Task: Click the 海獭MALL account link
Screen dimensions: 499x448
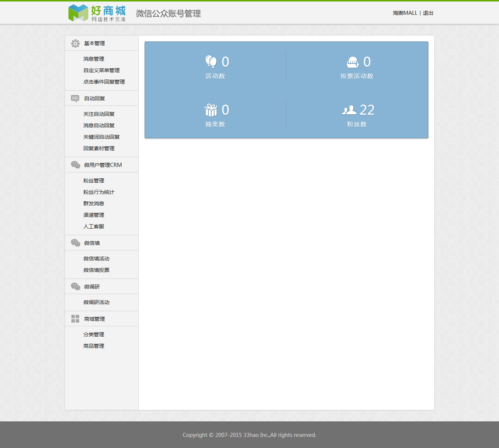Action: point(405,13)
